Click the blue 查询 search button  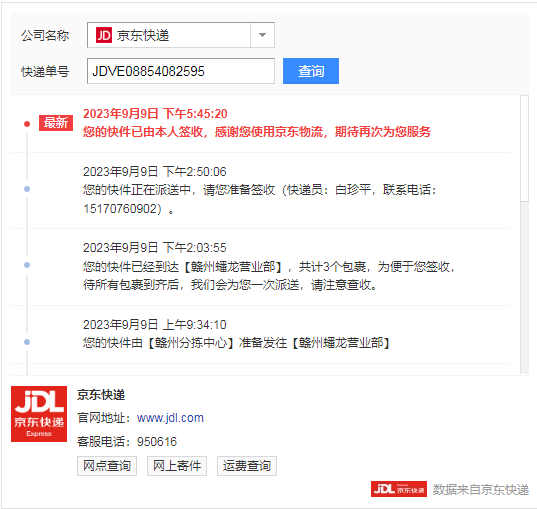coord(311,71)
